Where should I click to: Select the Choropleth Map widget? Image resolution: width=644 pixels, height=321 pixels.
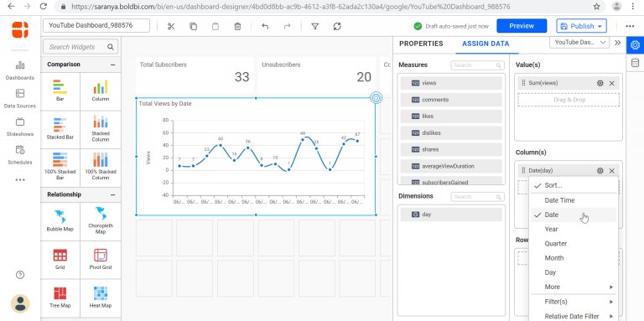coord(101,220)
